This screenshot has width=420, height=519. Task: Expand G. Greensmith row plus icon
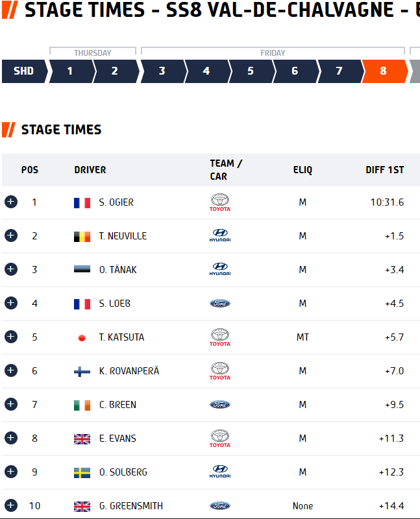[11, 505]
